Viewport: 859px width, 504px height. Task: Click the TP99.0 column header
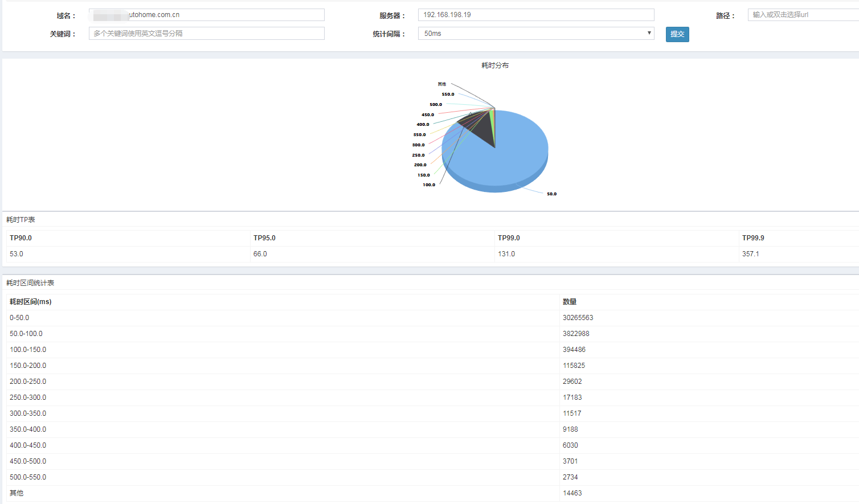click(509, 238)
